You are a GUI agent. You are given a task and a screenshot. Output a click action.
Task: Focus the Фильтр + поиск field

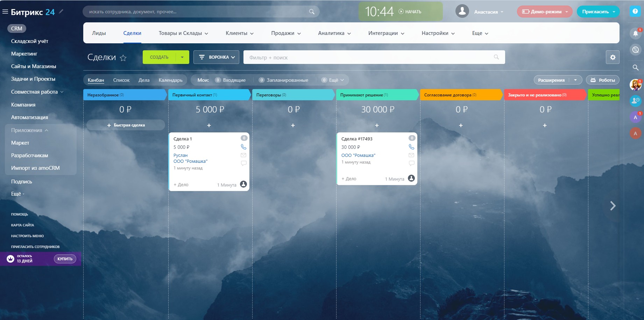[374, 57]
